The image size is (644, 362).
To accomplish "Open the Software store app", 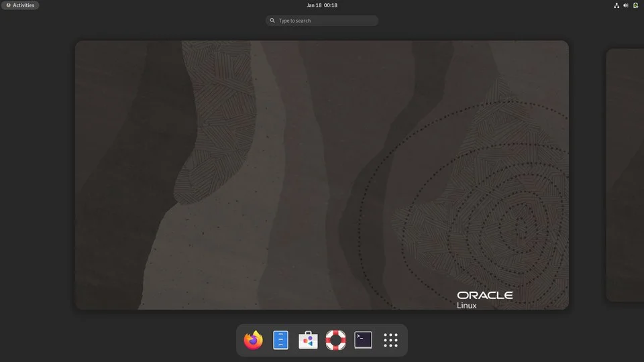I will [x=308, y=340].
